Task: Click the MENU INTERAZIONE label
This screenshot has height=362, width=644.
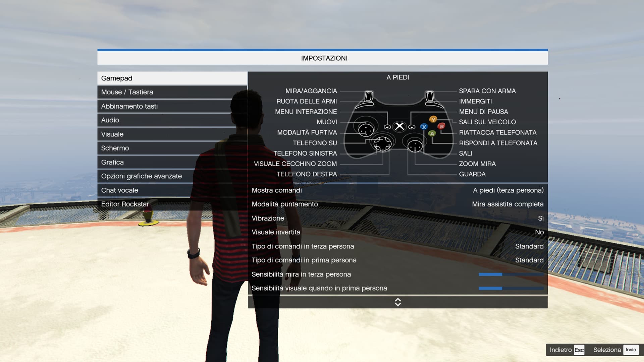Action: pyautogui.click(x=306, y=112)
